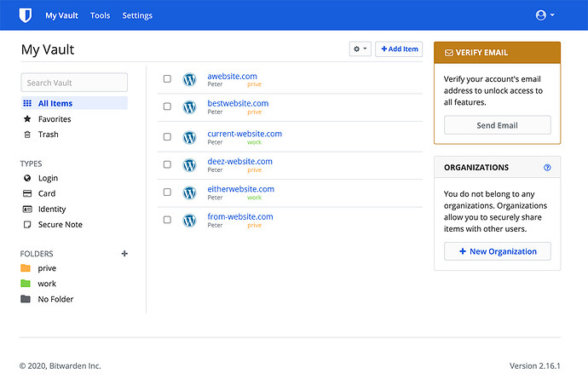Focus the Search Vault field
Screen dimensions: 588x379
(x=74, y=83)
